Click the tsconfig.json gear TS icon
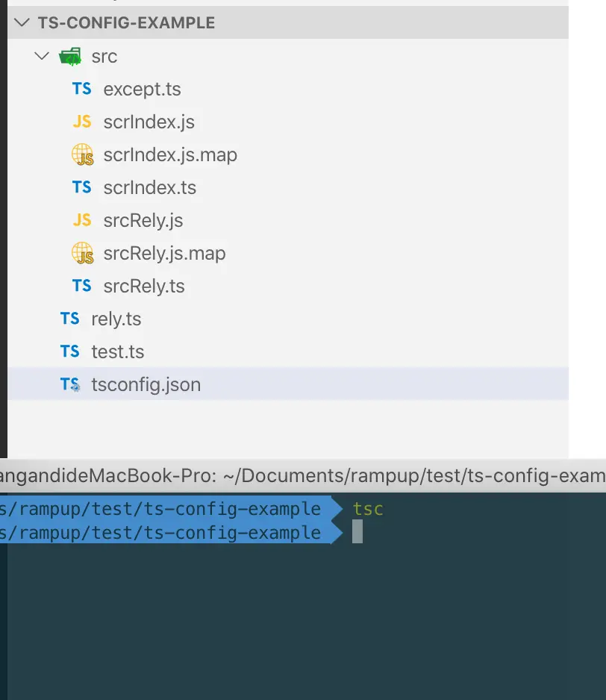The width and height of the screenshot is (606, 700). (x=70, y=384)
